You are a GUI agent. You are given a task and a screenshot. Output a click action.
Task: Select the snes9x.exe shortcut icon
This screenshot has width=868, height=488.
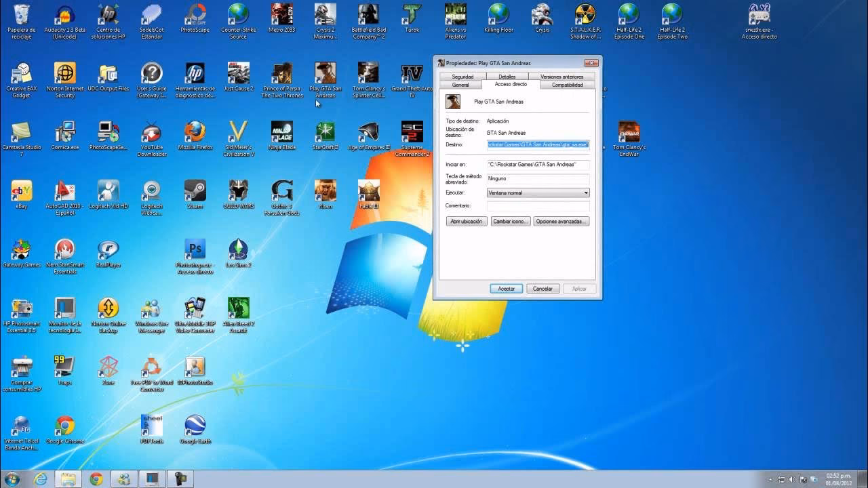tap(759, 20)
